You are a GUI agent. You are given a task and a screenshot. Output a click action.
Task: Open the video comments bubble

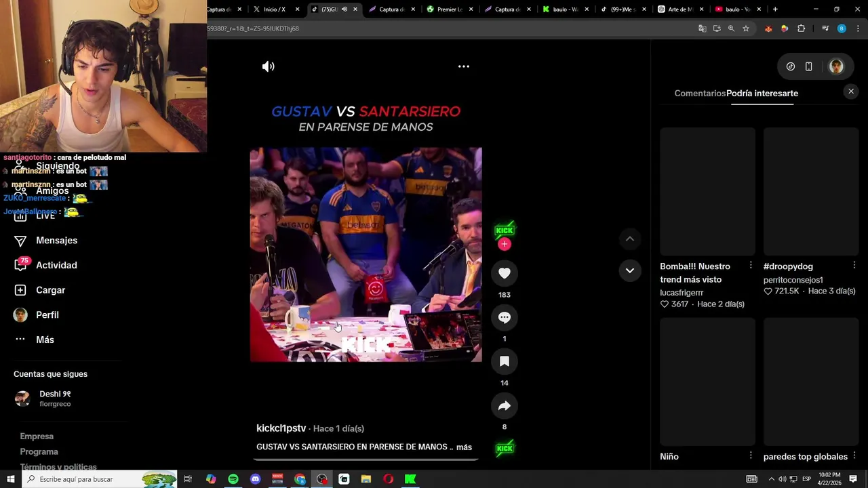click(505, 317)
